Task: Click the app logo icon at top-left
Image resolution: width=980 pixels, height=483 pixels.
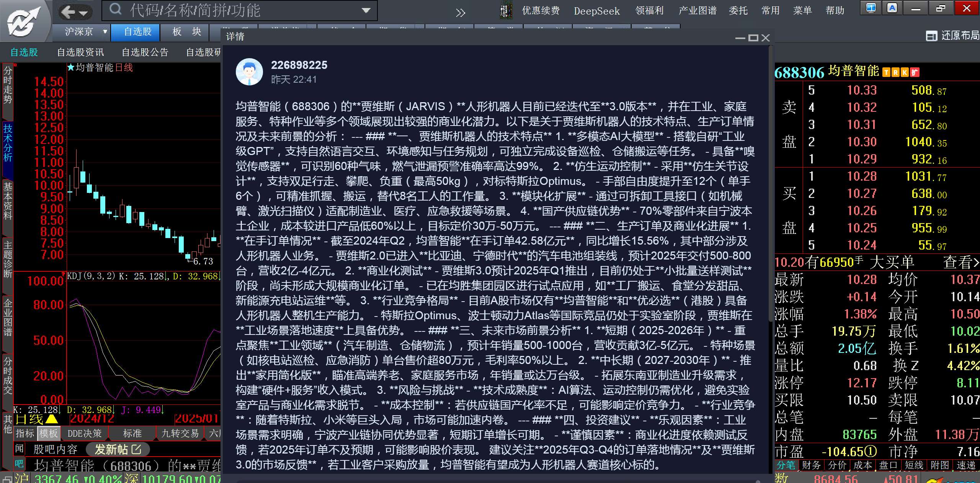Action: coord(24,21)
